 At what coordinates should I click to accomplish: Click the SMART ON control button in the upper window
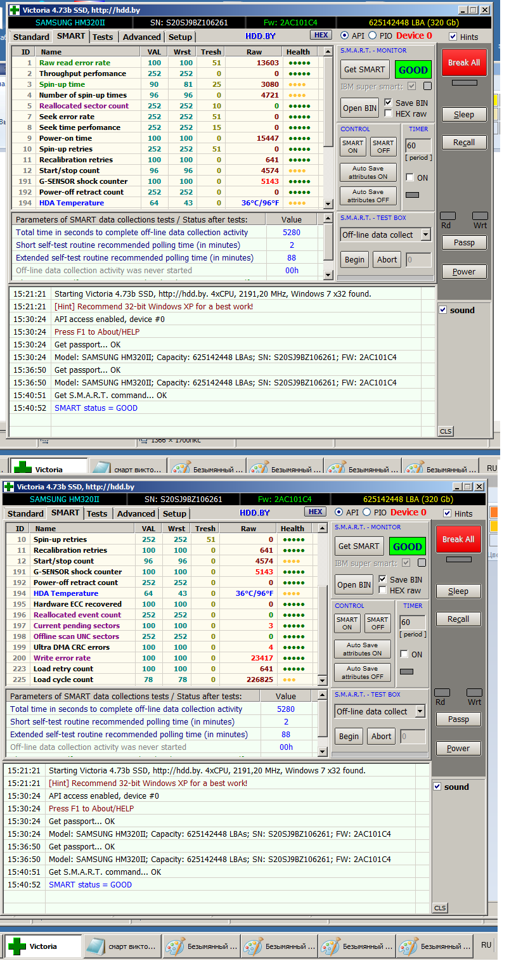(353, 147)
